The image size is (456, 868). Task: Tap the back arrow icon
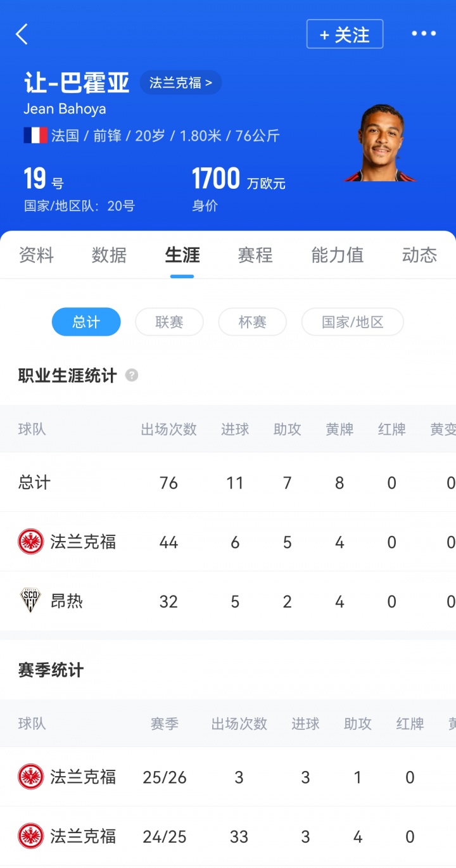22,34
